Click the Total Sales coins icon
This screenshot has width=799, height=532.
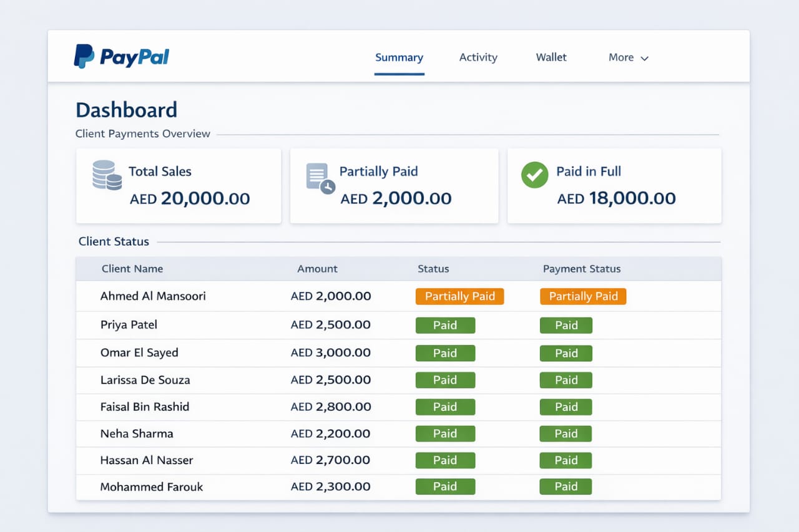click(x=107, y=175)
